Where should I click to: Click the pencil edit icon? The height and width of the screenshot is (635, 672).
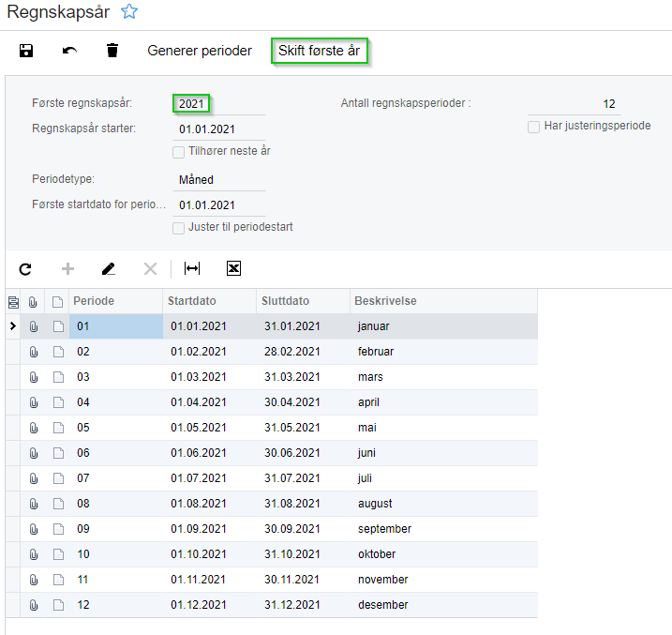click(x=109, y=269)
